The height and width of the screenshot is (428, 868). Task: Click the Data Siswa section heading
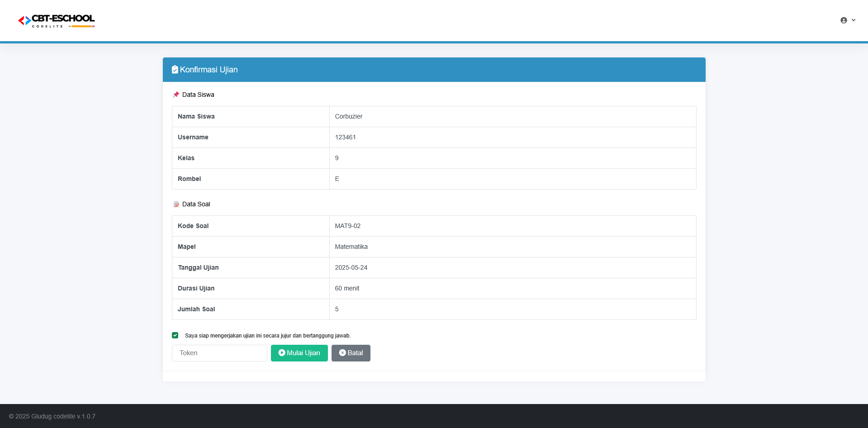pyautogui.click(x=198, y=95)
